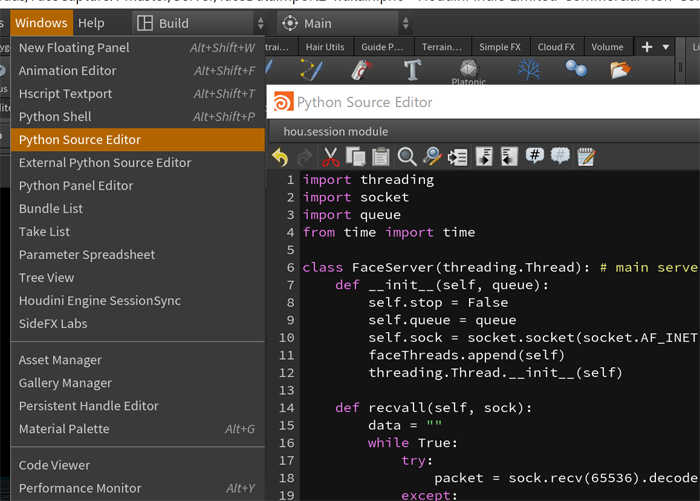Choose Parameter Spreadsheet menu entry
The height and width of the screenshot is (501, 700).
click(87, 255)
